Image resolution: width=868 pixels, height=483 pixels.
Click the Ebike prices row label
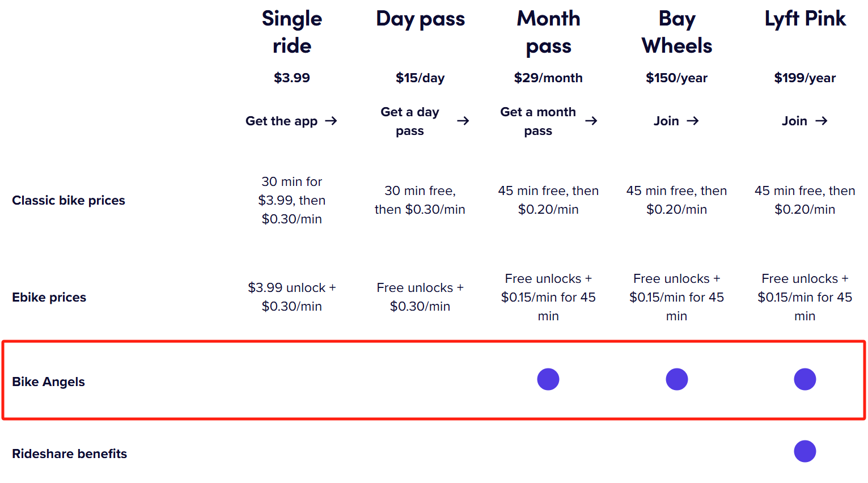click(x=49, y=297)
